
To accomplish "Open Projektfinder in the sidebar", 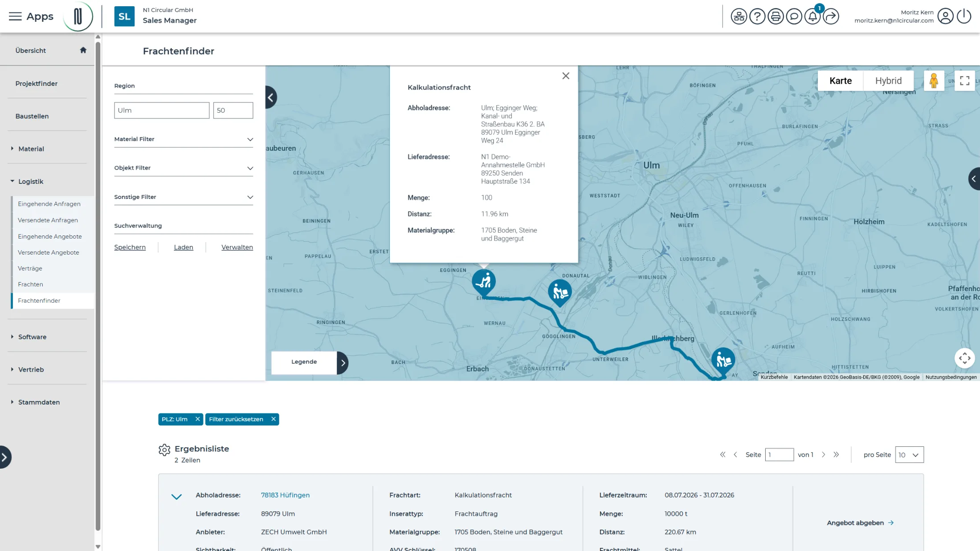I will click(x=36, y=84).
